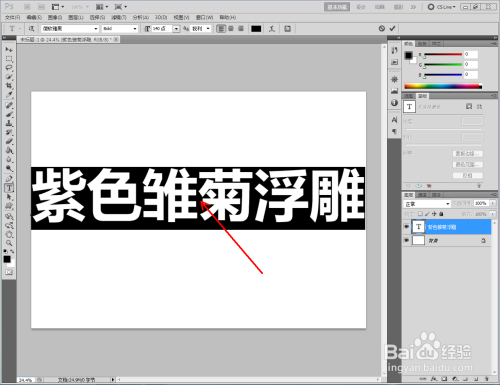500x385 pixels.
Task: Select the Brush tool
Action: click(9, 114)
